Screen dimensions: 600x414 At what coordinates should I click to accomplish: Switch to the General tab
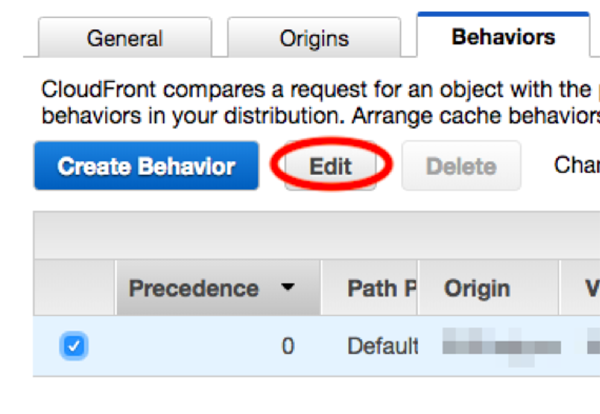(124, 39)
